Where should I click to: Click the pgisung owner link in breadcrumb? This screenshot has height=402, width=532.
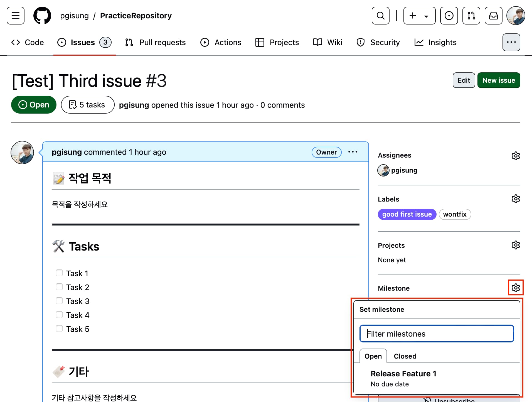pyautogui.click(x=74, y=16)
